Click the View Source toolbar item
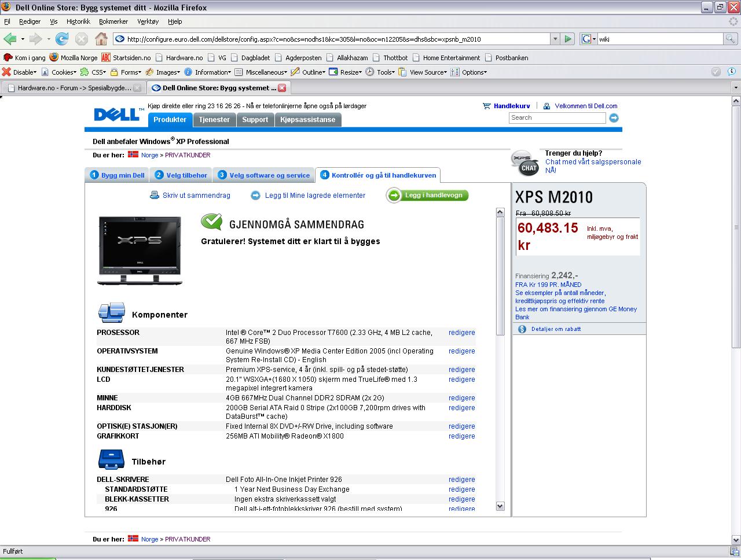The width and height of the screenshot is (741, 560). coord(422,72)
